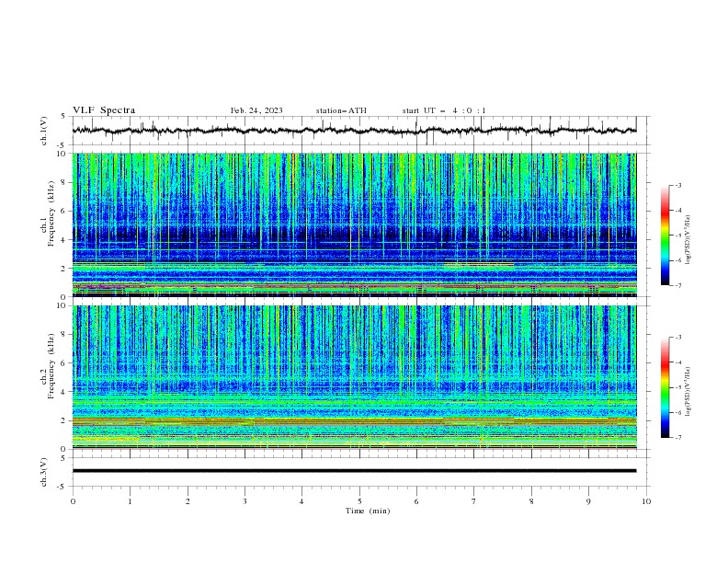Click the ch.1 "Frequency (kHz)" axis label
Image resolution: width=728 pixels, height=563 pixels.
tap(51, 214)
